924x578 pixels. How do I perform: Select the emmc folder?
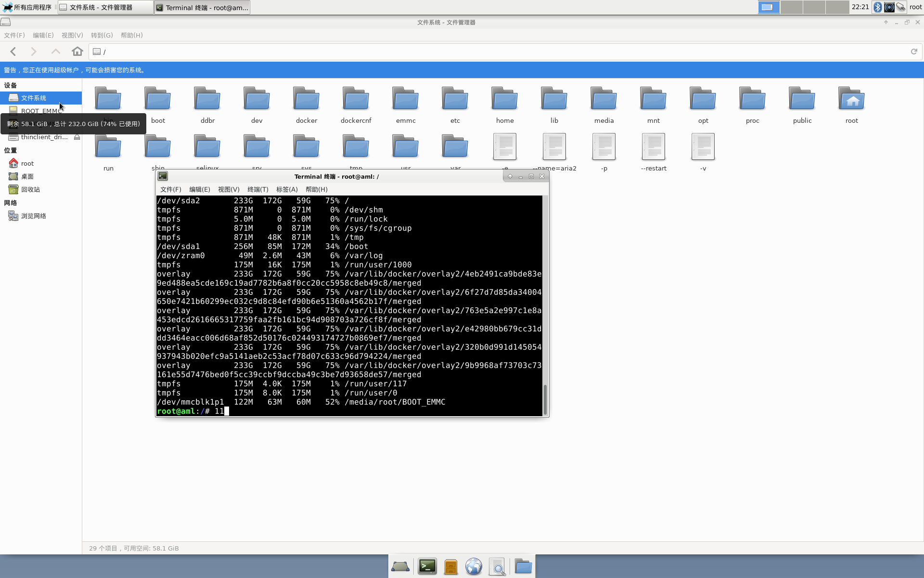406,105
